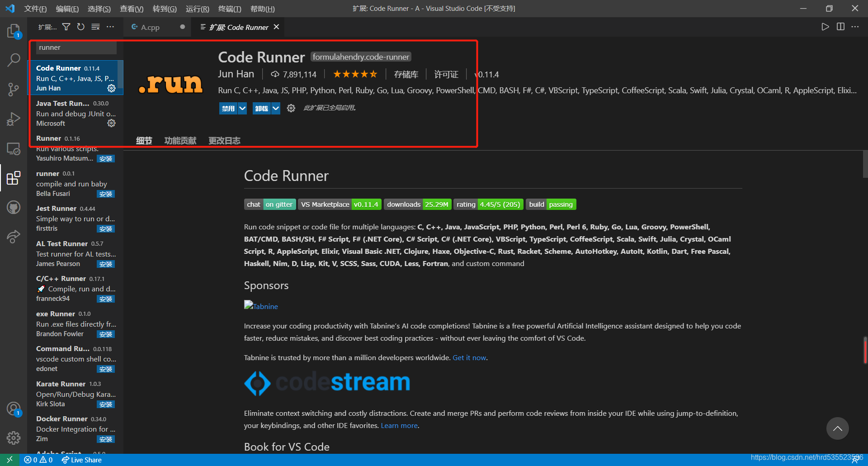The width and height of the screenshot is (868, 466).
Task: Open the Edit menu
Action: (67, 9)
